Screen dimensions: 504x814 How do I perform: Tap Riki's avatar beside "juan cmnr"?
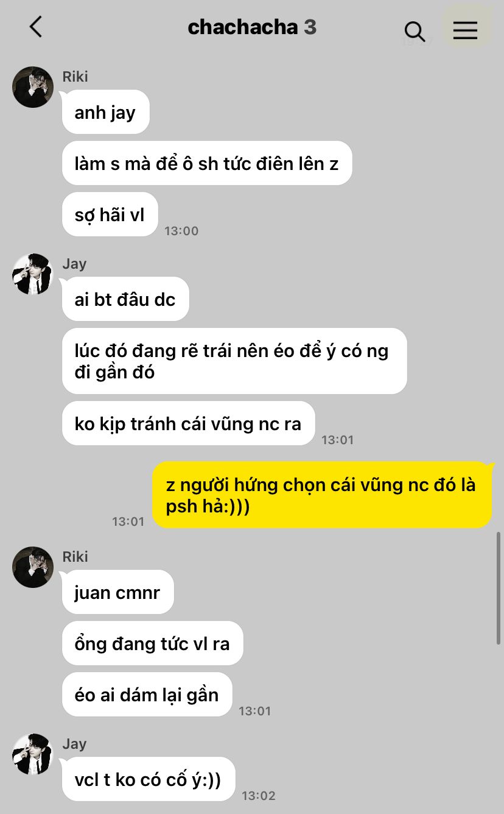click(33, 567)
